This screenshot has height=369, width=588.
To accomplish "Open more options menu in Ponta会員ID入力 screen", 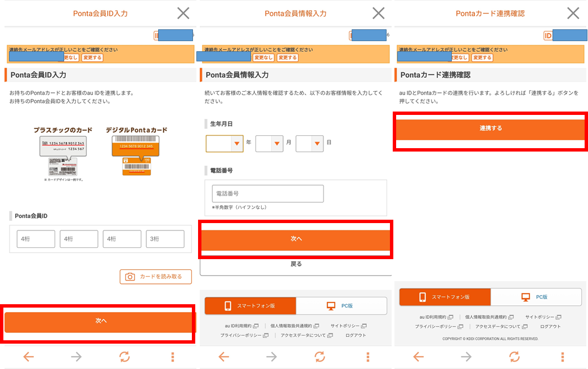I will click(x=173, y=357).
